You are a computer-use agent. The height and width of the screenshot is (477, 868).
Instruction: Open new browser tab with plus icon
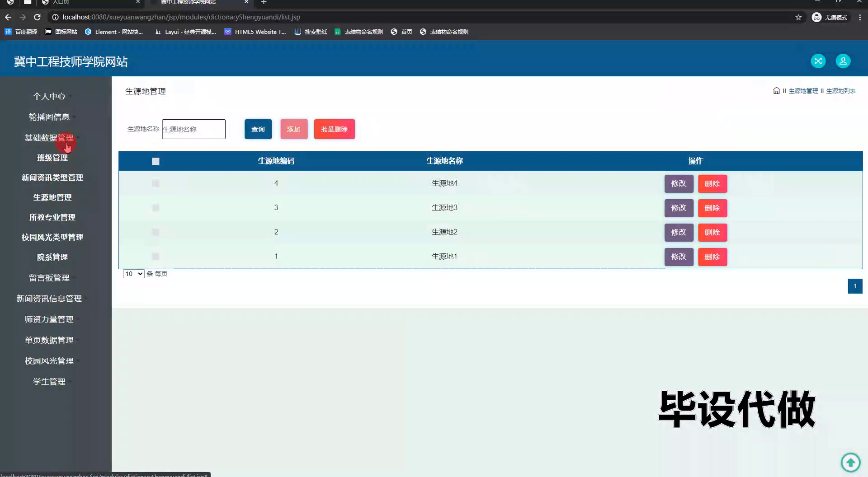point(264,2)
